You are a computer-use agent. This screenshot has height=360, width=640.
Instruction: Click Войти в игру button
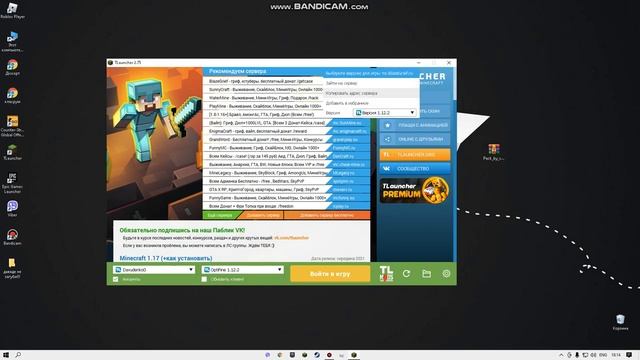point(330,273)
